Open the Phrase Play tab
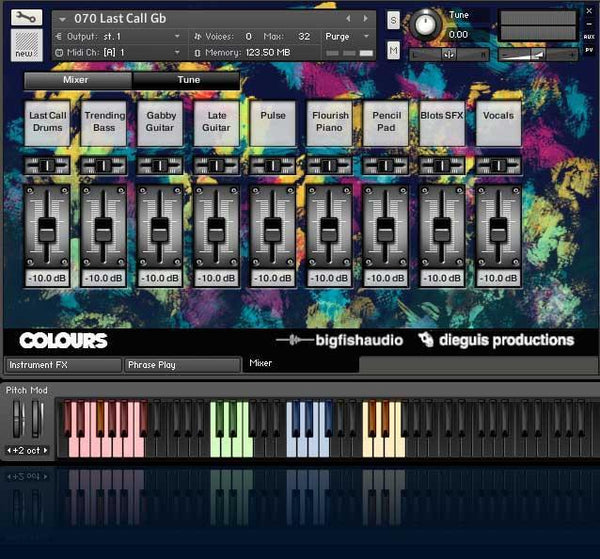Viewport: 600px width, 559px height. pyautogui.click(x=182, y=365)
